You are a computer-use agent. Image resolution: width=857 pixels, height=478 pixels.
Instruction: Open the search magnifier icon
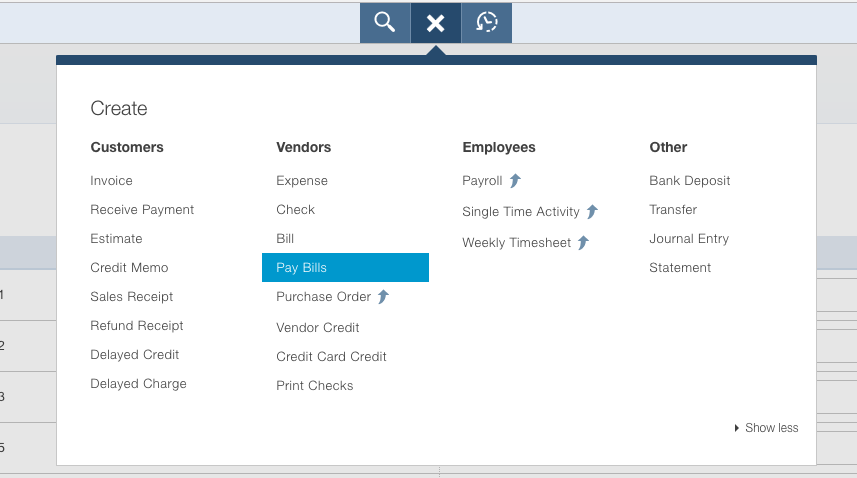[385, 23]
